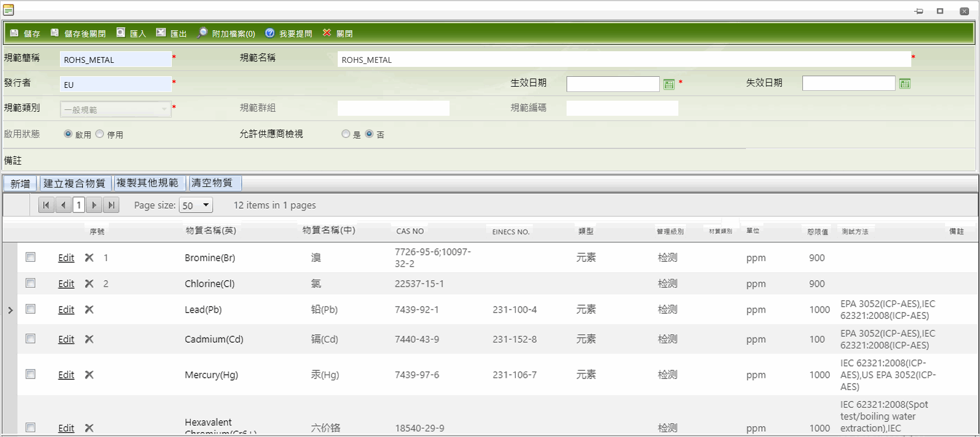
Task: Go to first page of grid
Action: click(x=46, y=205)
